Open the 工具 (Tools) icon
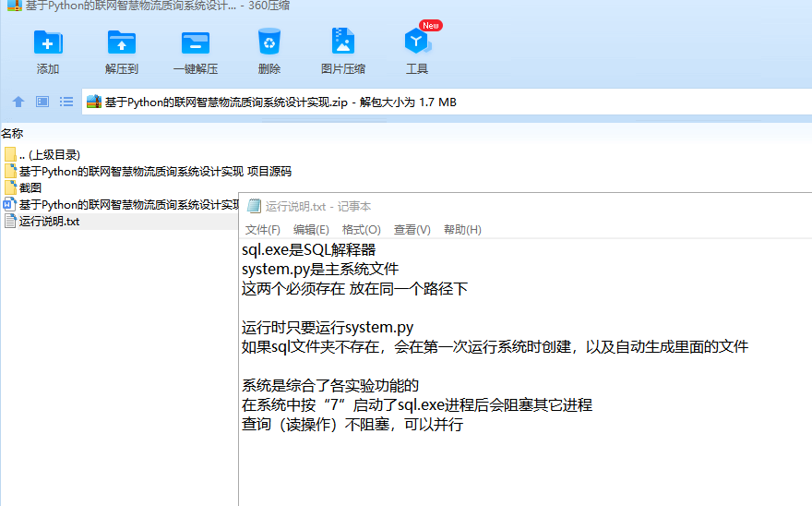Screen dimensions: 812x506 (417, 42)
